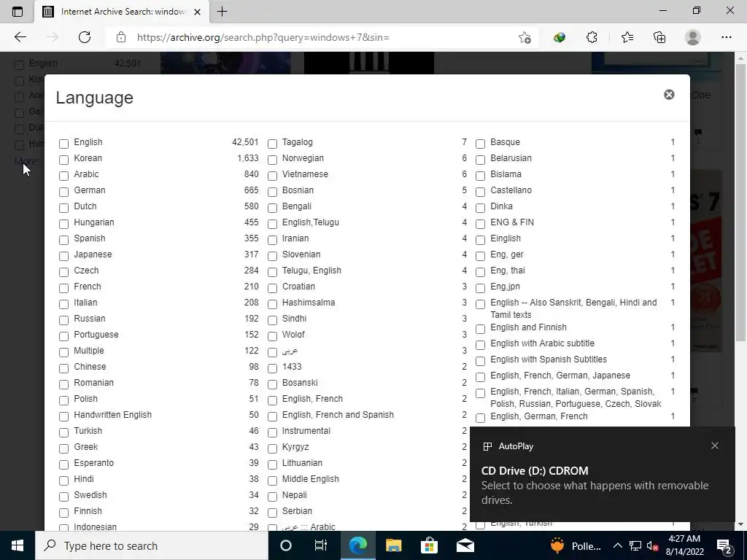This screenshot has width=747, height=560.
Task: Open the Settings and more ellipsis menu
Action: click(726, 37)
